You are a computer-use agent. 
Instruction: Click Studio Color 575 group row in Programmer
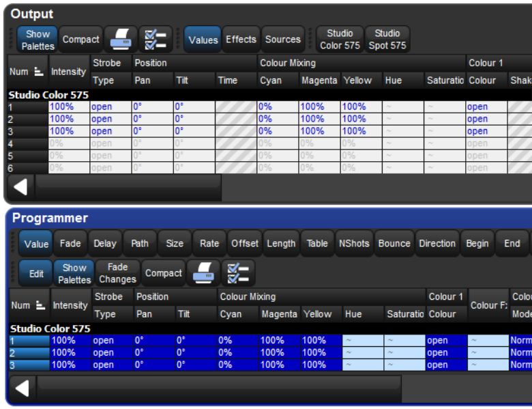tap(270, 329)
